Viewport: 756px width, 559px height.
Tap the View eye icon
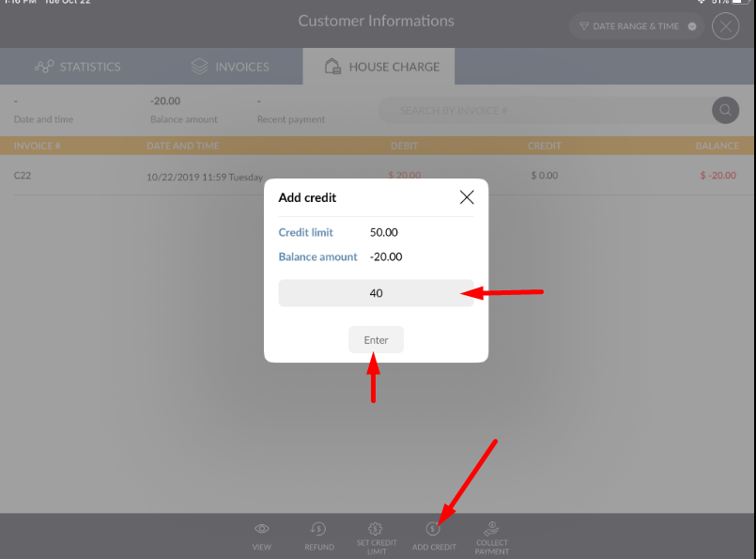point(262,529)
